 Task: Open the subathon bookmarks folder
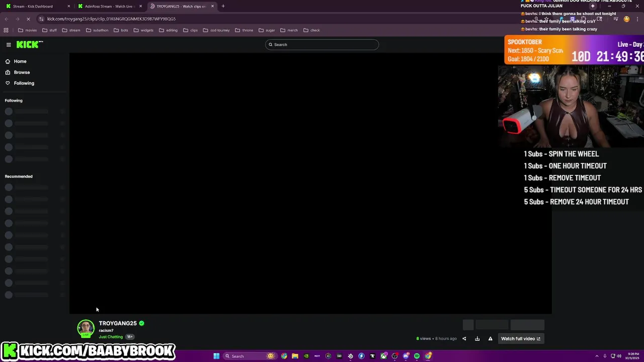tap(97, 30)
